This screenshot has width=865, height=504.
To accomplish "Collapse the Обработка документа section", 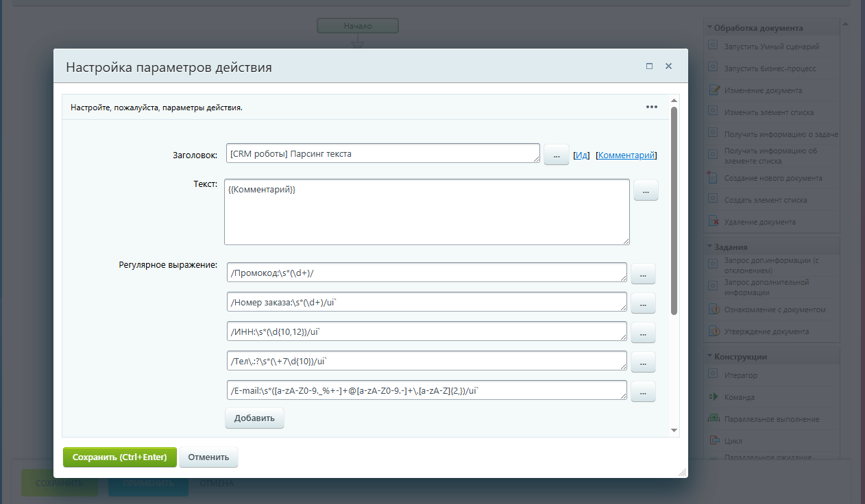I will pyautogui.click(x=709, y=28).
